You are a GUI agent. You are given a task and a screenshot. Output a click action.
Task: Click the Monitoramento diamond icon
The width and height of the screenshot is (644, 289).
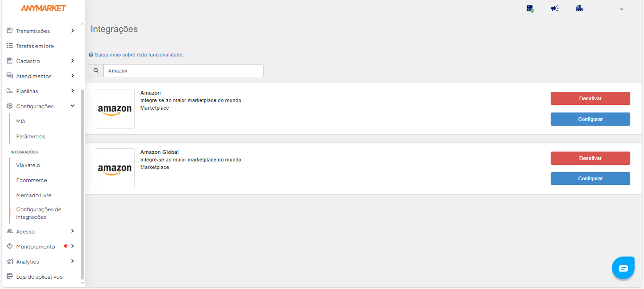tap(9, 246)
